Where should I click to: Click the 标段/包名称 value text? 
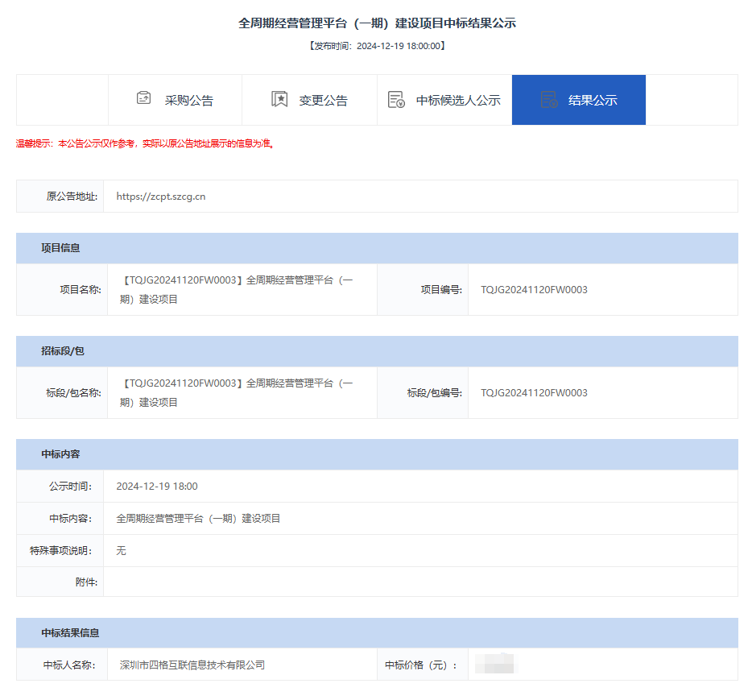237,393
